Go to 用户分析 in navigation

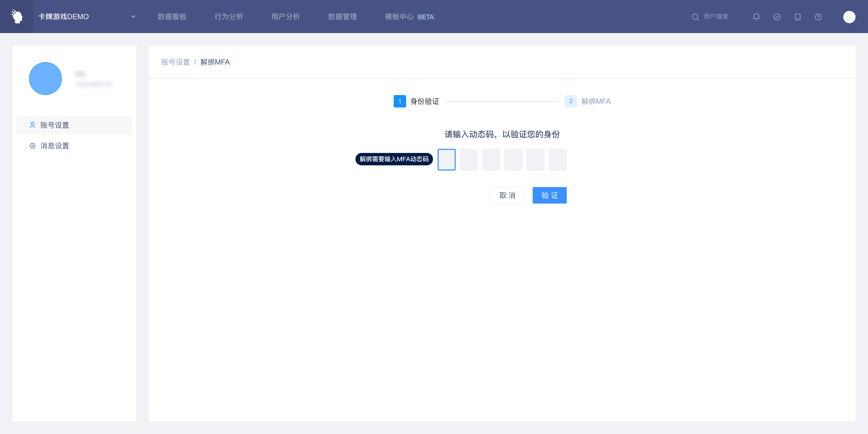click(285, 17)
